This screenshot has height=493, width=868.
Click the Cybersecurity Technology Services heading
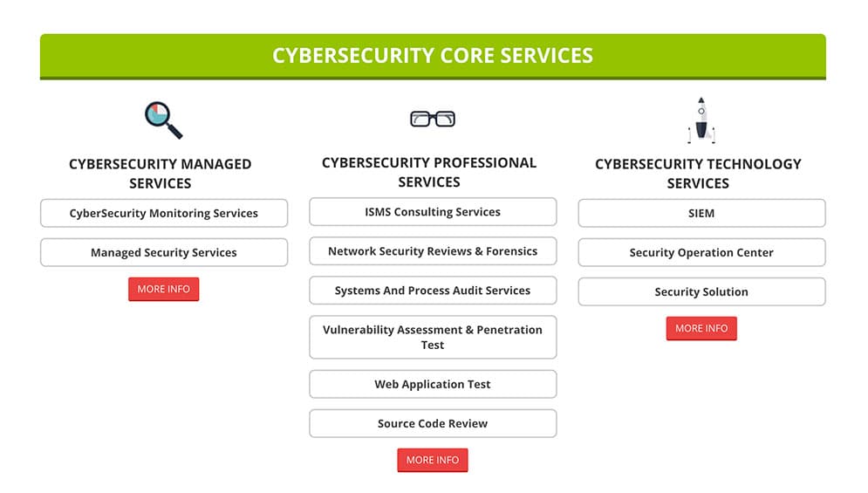[x=698, y=174]
